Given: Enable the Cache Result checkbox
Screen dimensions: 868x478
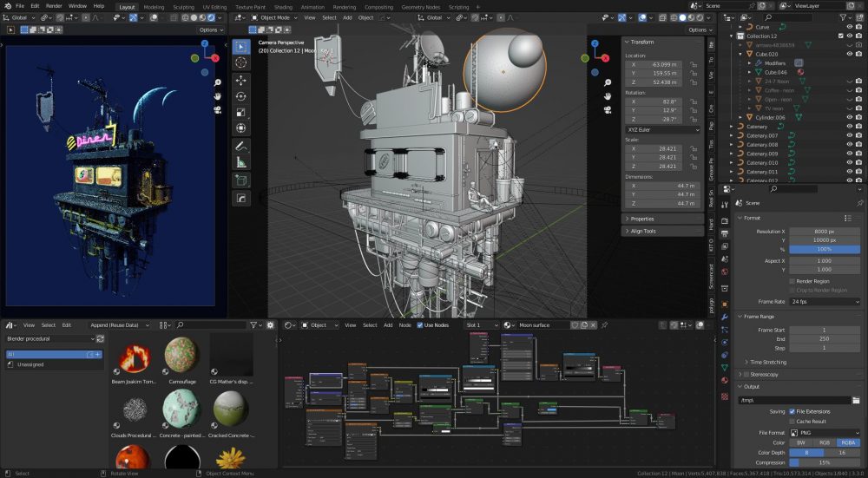Looking at the screenshot, I should [792, 422].
